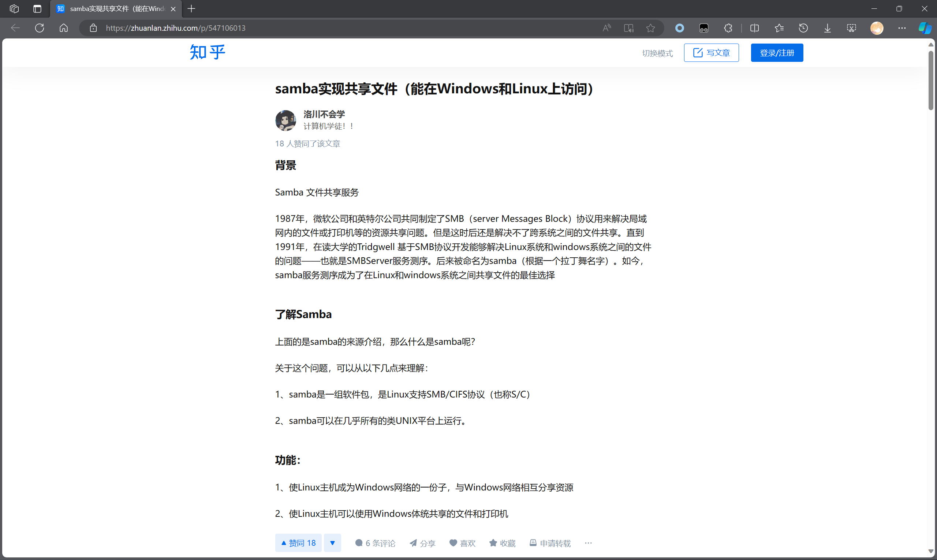Click the 登录/注册 button
937x560 pixels.
[777, 52]
